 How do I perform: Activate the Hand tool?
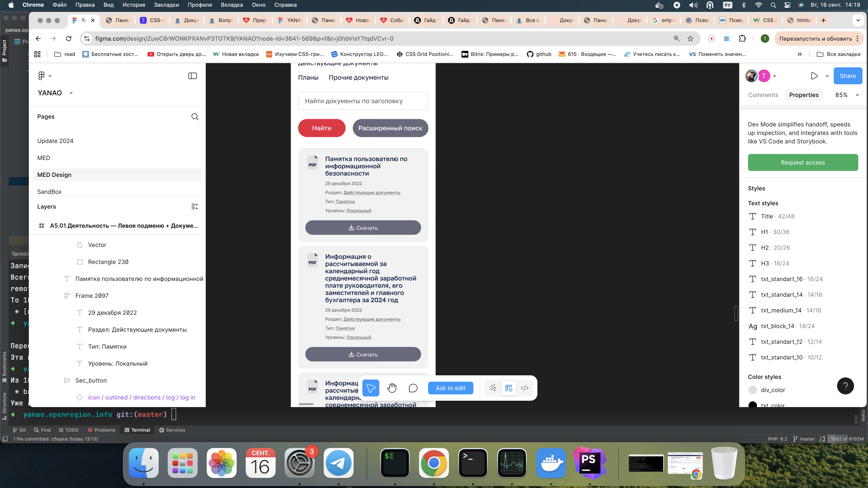click(392, 388)
